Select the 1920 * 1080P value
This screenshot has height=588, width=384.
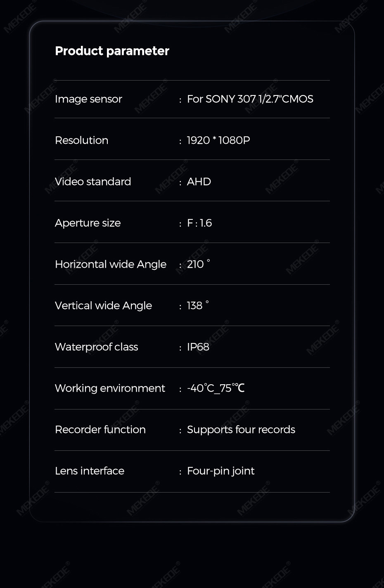218,140
